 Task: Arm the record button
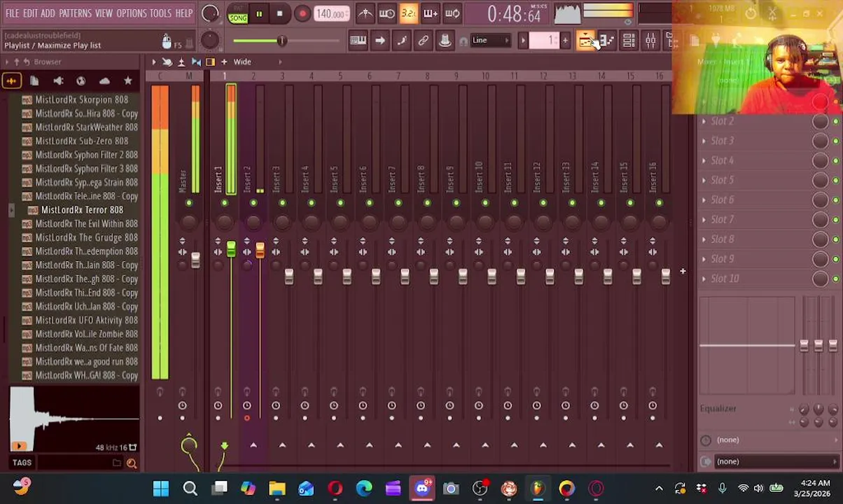[302, 13]
